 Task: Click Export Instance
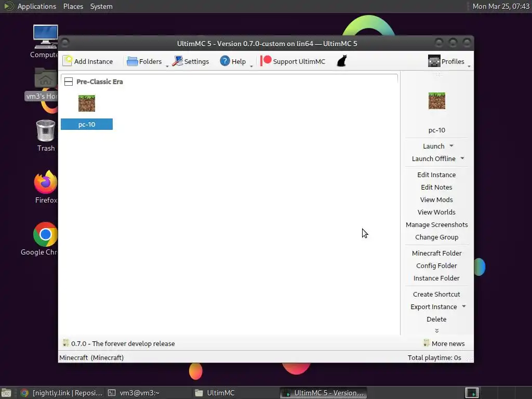tap(433, 307)
